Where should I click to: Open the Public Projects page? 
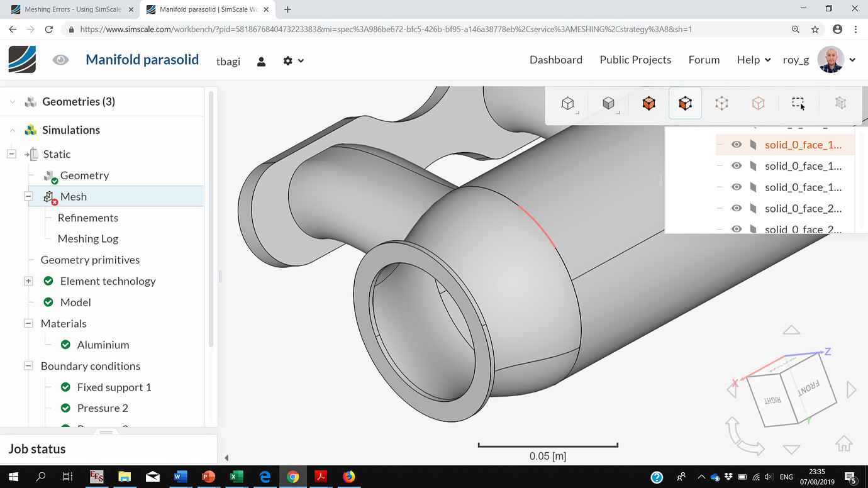[634, 60]
